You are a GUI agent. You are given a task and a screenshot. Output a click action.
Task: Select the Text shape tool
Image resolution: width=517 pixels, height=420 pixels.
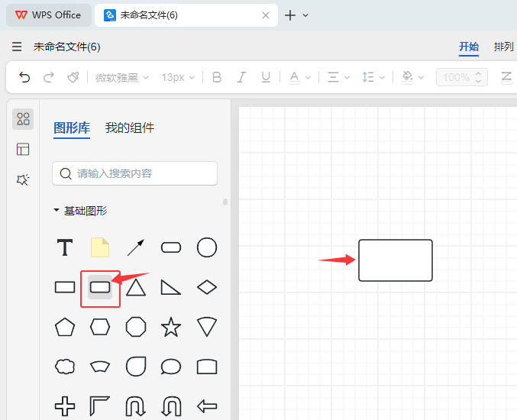click(x=65, y=247)
